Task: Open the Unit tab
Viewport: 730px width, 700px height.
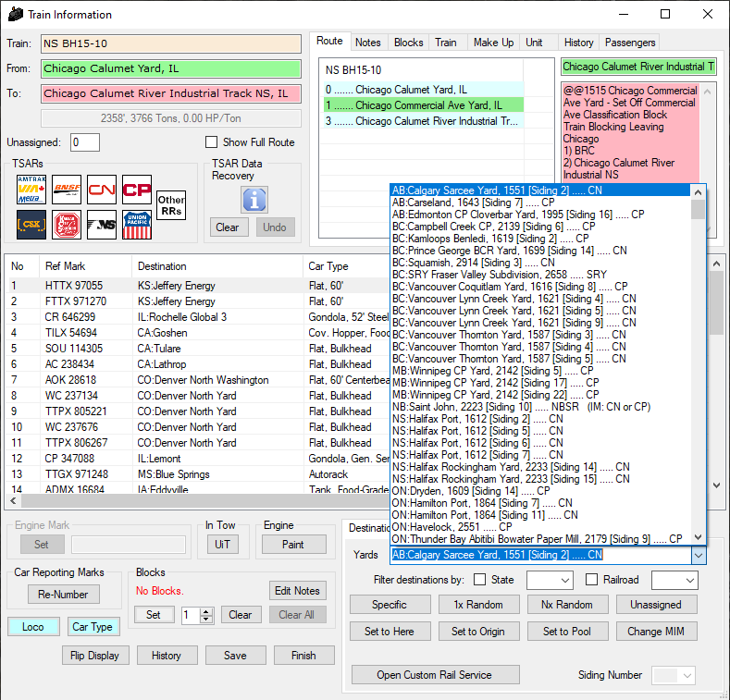Action: pos(534,43)
